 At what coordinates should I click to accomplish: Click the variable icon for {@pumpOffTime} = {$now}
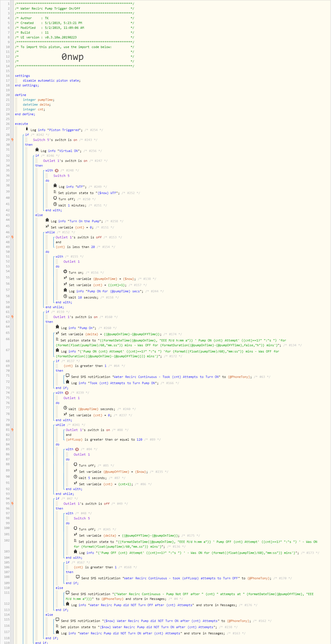[75, 471]
